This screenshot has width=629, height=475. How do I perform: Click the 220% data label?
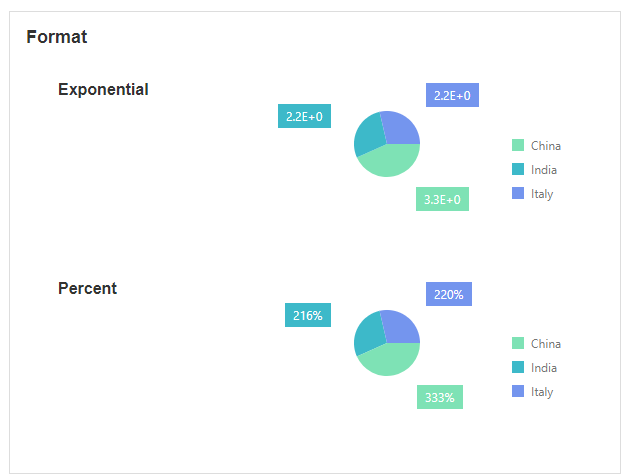[449, 295]
